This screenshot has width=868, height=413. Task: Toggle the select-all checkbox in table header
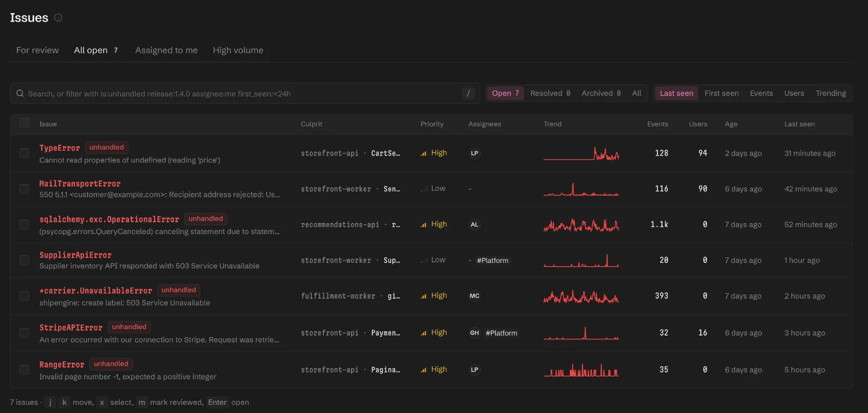(24, 123)
